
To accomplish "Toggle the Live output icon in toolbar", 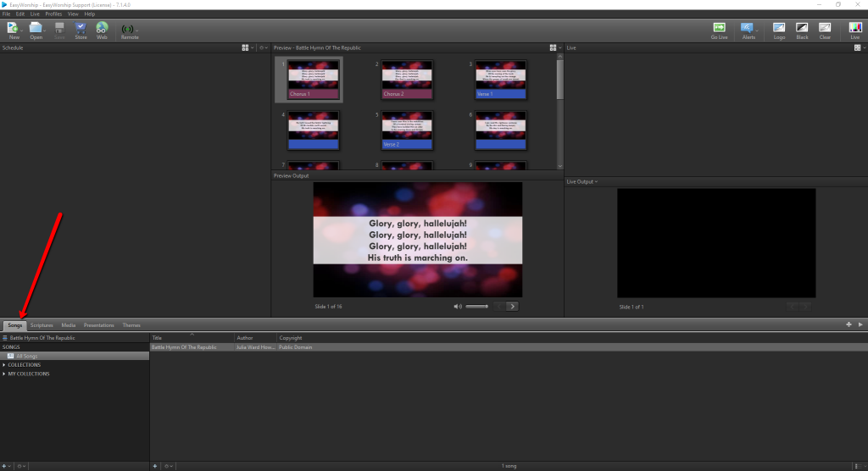I will (x=855, y=30).
